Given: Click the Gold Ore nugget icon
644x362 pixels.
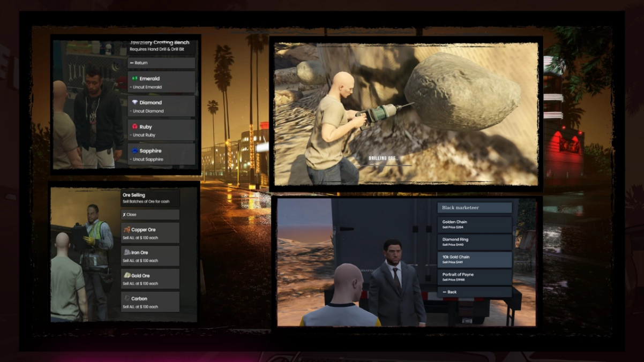Looking at the screenshot, I should point(126,275).
